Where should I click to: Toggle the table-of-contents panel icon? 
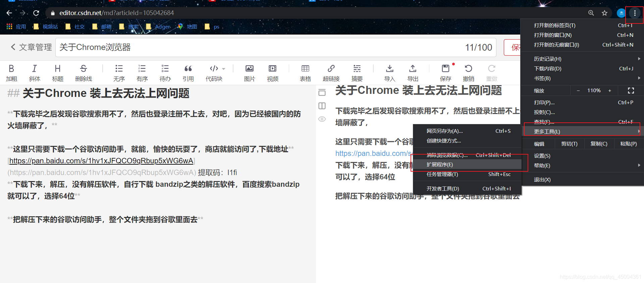(x=322, y=93)
